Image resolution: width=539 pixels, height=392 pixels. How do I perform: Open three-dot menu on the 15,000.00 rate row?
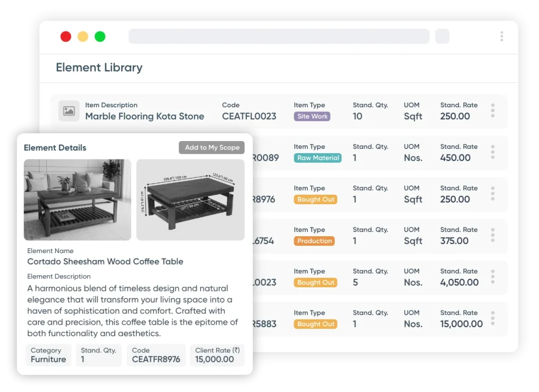point(493,319)
